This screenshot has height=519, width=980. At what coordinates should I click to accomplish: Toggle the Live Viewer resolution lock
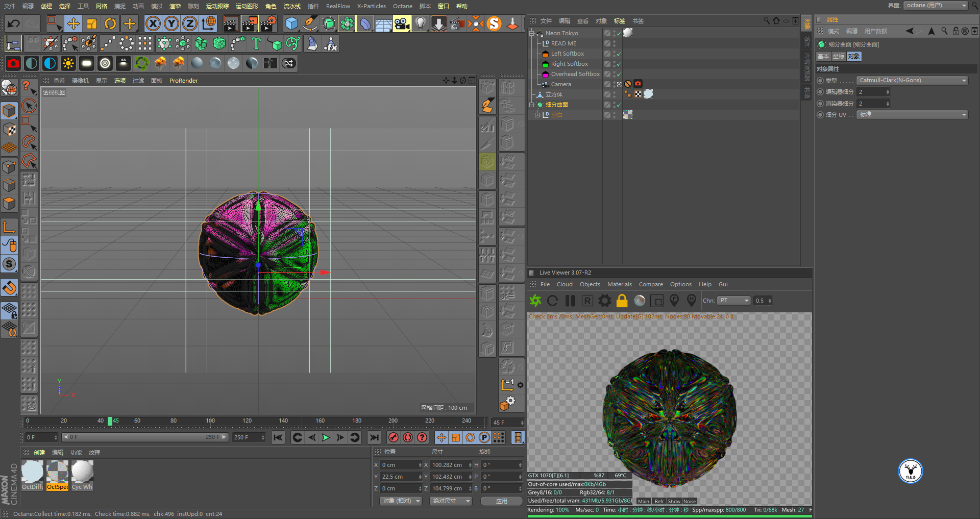tap(622, 301)
